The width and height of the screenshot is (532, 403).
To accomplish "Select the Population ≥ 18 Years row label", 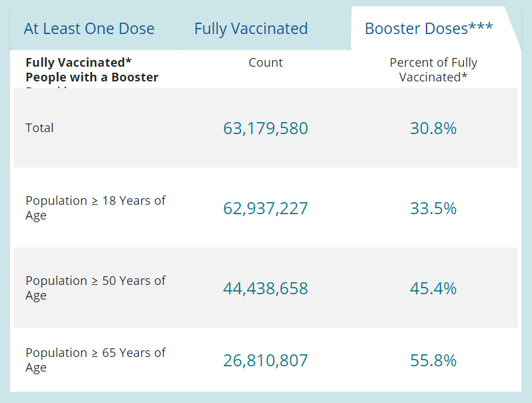I will click(x=95, y=208).
